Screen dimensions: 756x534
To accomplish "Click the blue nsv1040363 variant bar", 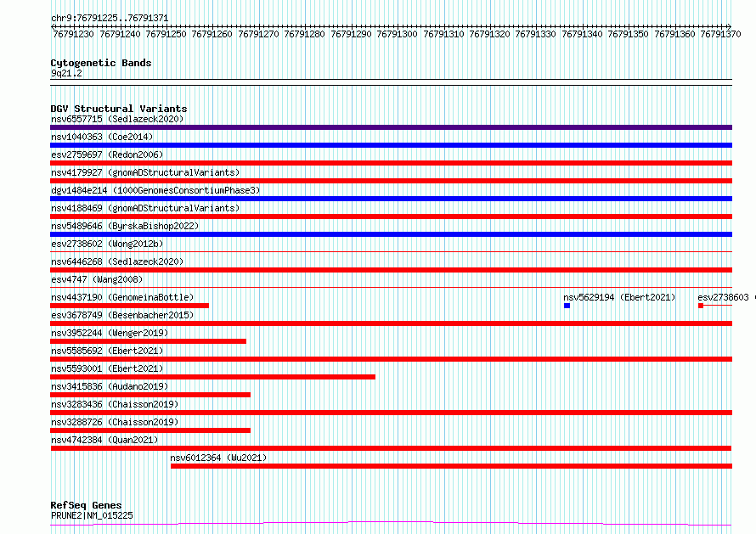I will (391, 145).
